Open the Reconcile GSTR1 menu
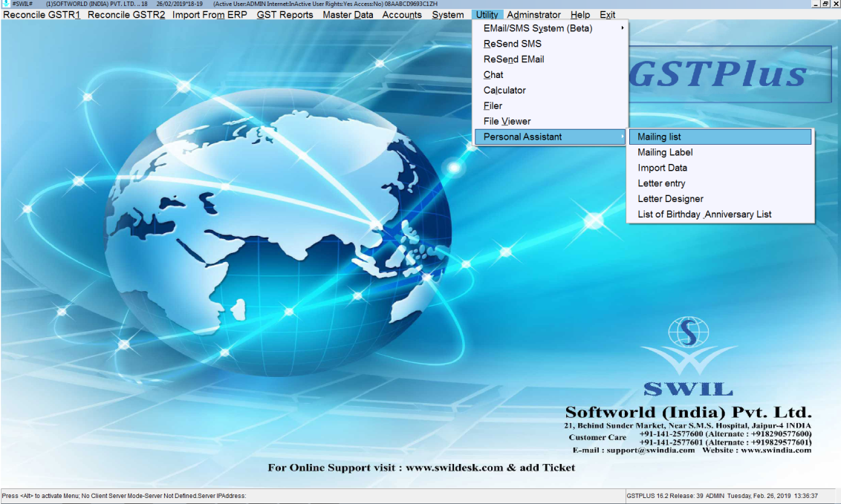Viewport: 841px width, 504px height. click(42, 15)
